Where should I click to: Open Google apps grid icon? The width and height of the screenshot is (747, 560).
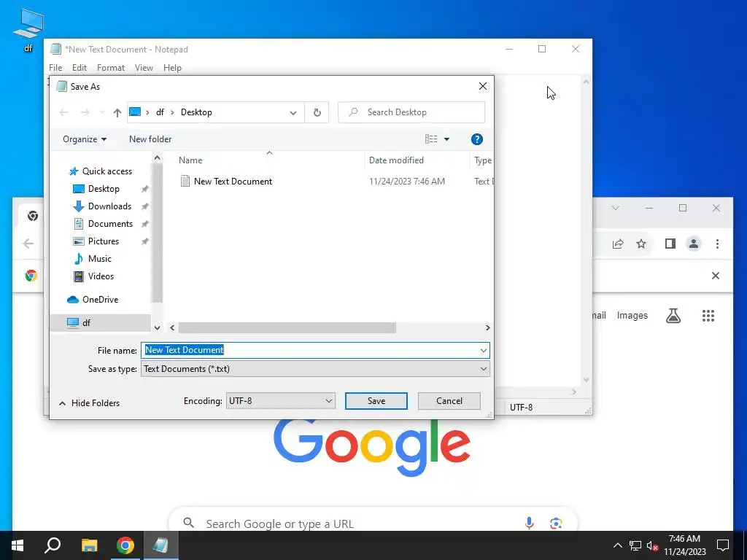pos(708,315)
